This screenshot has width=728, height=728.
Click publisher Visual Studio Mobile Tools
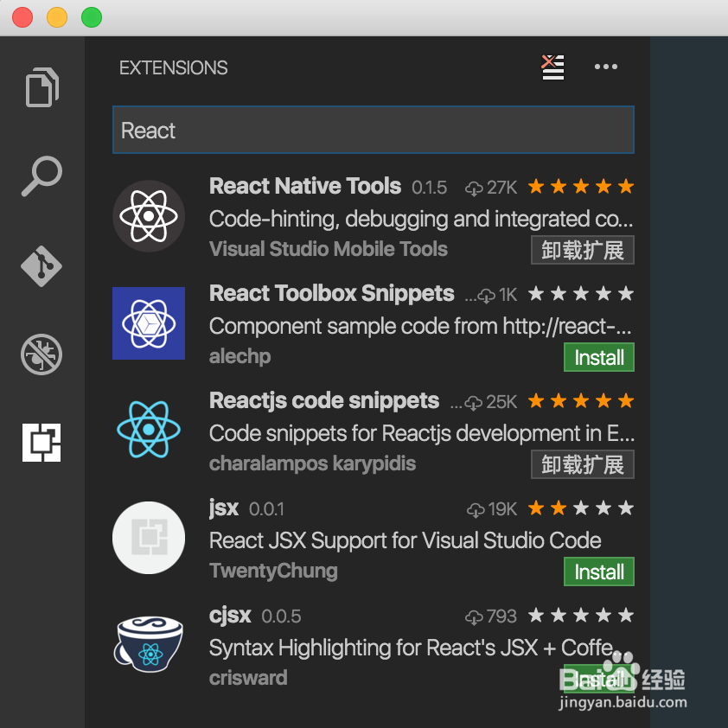(329, 249)
